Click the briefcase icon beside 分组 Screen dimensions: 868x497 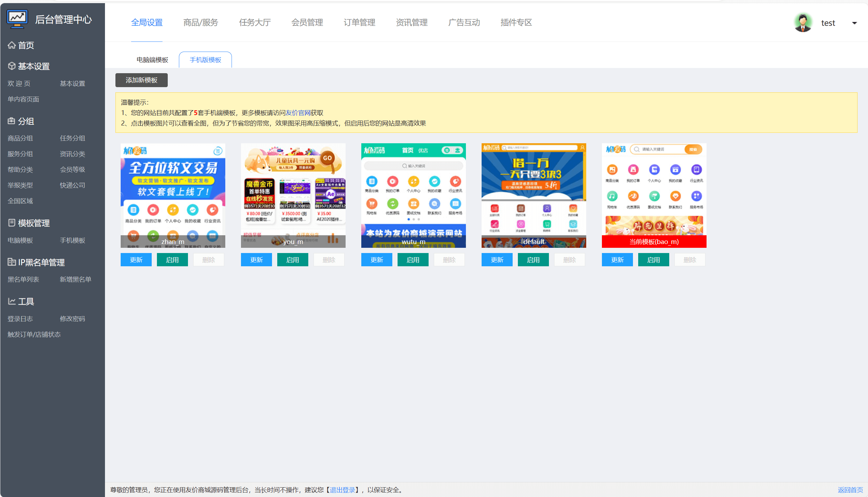pos(12,121)
